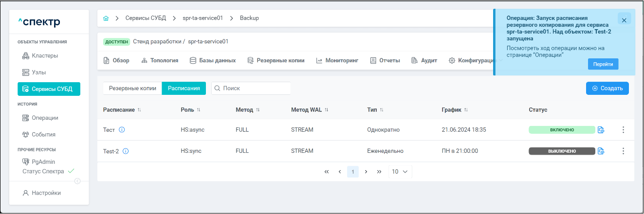
Task: Toggle the ВЫКЛЮЧЕНО status for Test-2
Action: [562, 151]
